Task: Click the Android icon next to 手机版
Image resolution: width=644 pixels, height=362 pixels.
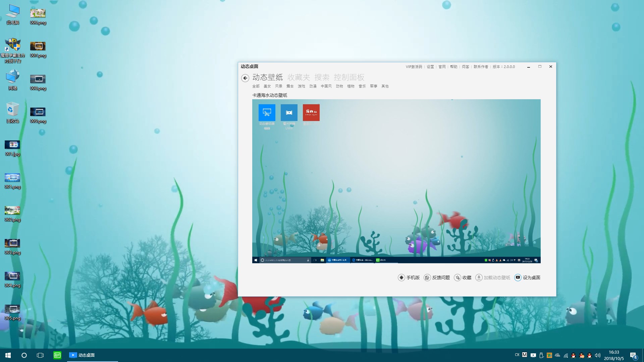Action: [x=401, y=278]
